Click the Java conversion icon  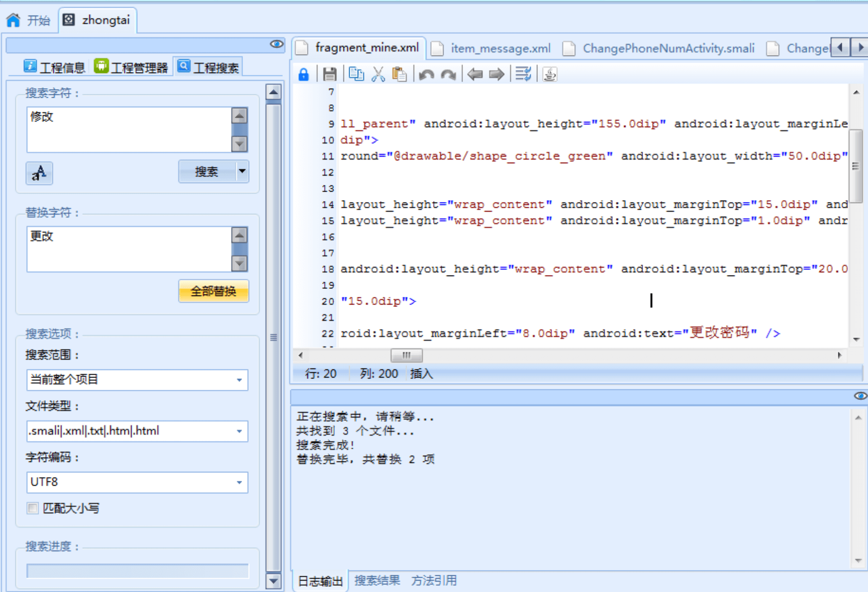point(550,74)
